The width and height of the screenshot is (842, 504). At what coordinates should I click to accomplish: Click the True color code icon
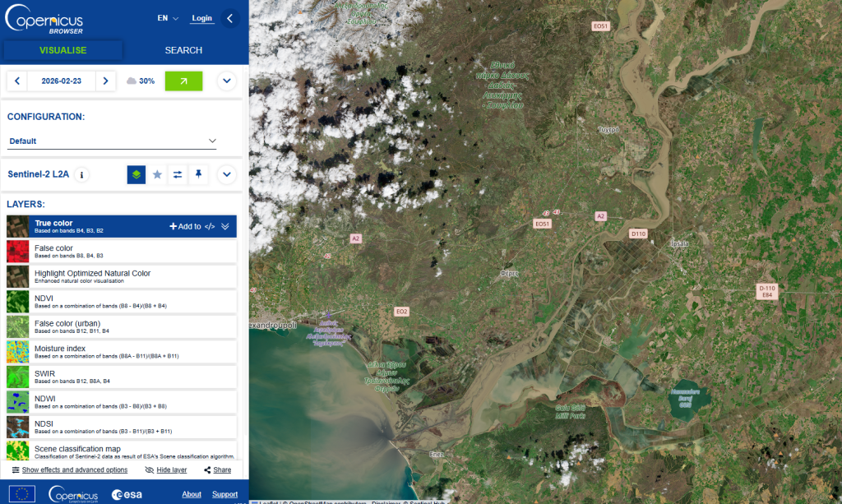click(210, 226)
